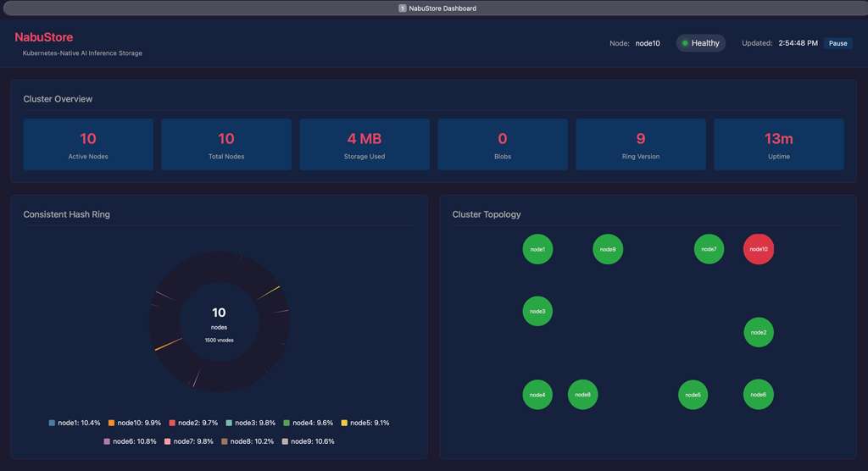Click the Ring Version stat card

(x=641, y=144)
